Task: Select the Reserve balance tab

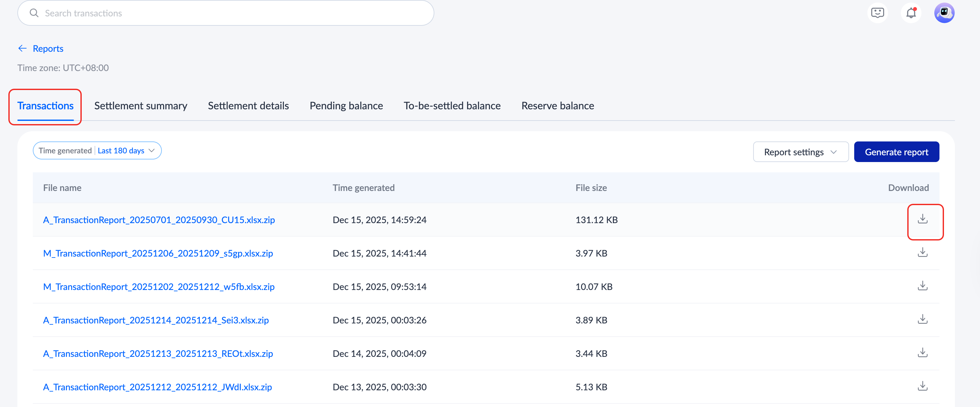Action: (x=557, y=106)
